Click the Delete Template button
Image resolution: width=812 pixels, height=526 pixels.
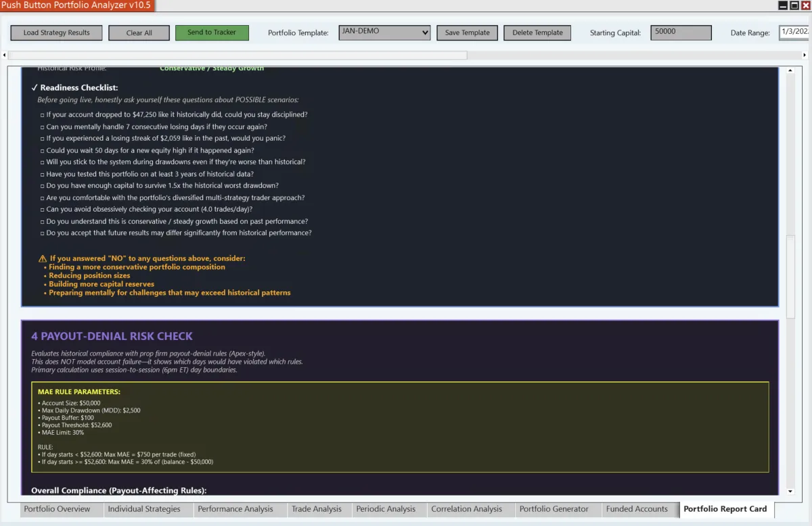[537, 32]
